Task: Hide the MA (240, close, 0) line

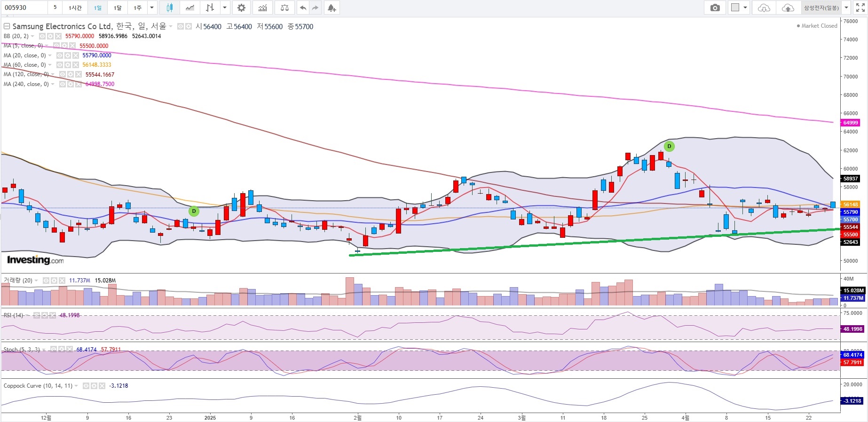Action: point(63,84)
